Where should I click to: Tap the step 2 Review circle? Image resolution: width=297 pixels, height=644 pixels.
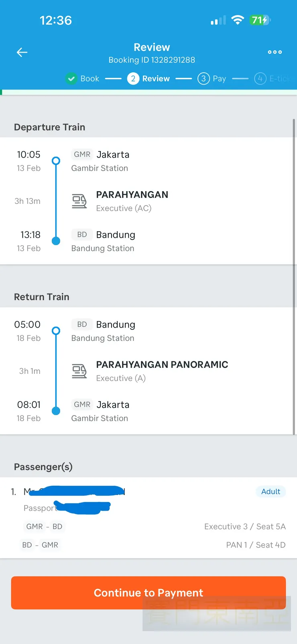(x=133, y=79)
